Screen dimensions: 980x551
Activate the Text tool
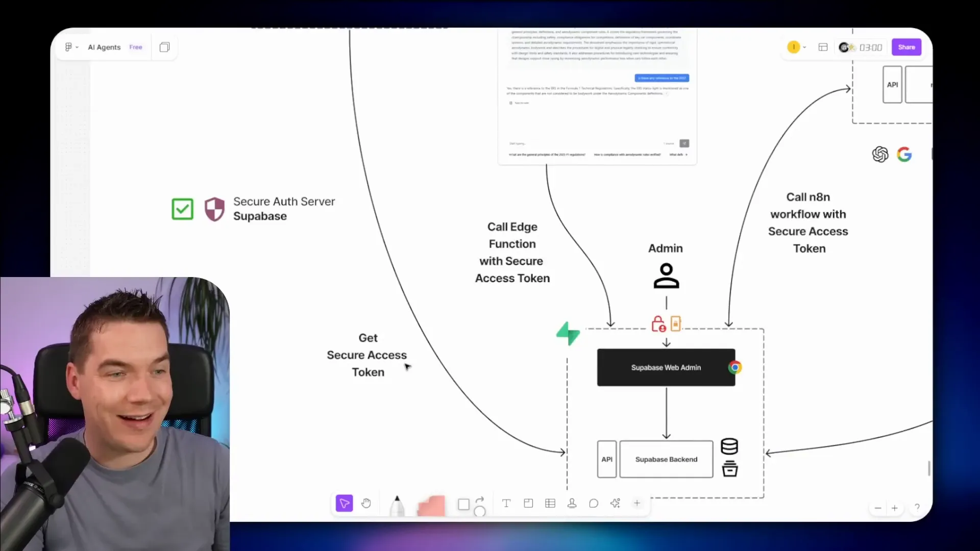tap(506, 504)
